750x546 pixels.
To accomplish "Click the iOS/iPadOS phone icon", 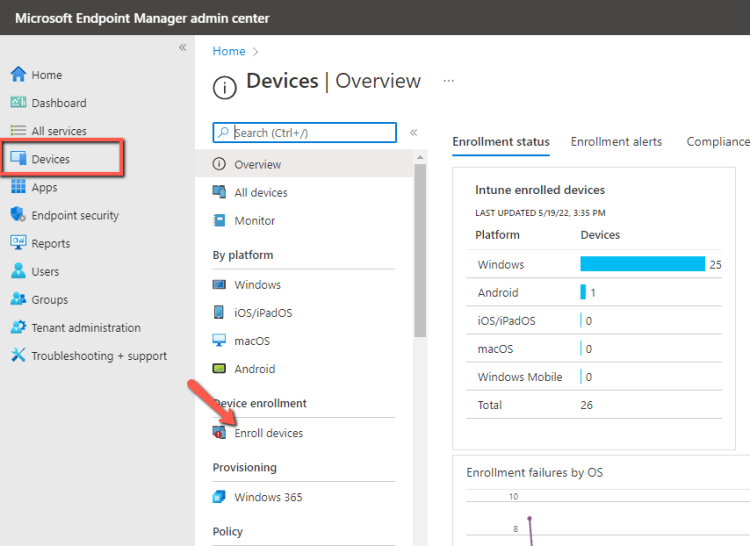I will [x=219, y=312].
